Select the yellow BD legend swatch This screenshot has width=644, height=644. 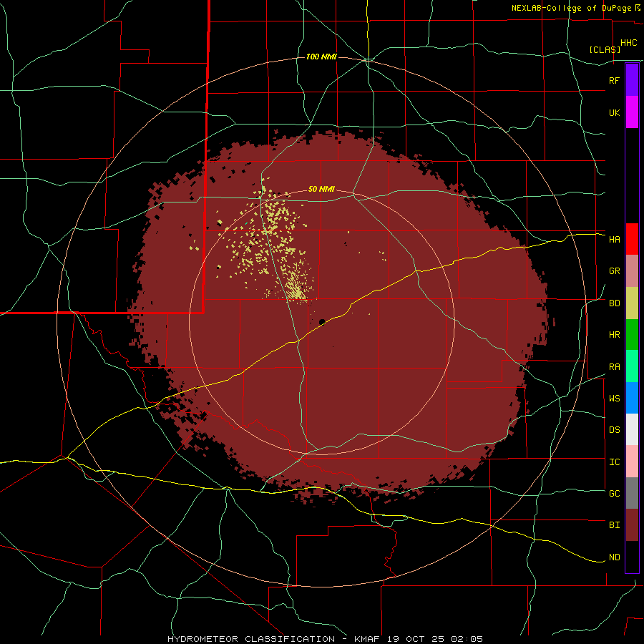(x=632, y=303)
